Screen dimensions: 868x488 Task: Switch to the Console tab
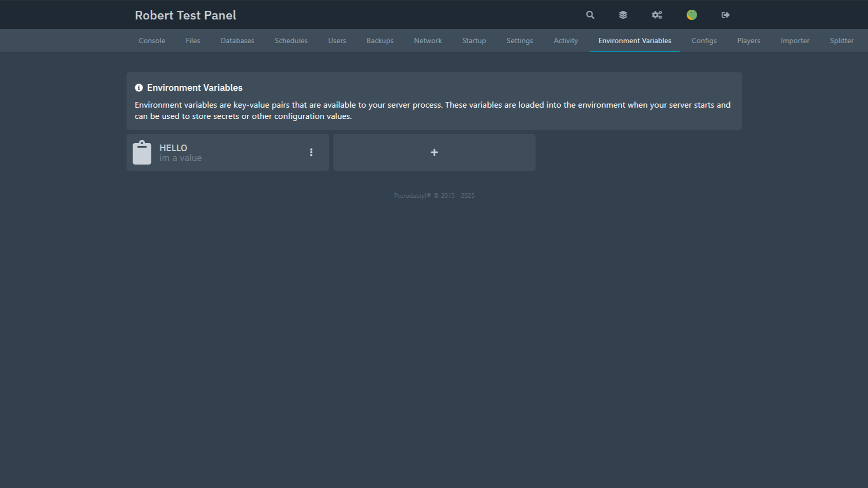coord(152,40)
